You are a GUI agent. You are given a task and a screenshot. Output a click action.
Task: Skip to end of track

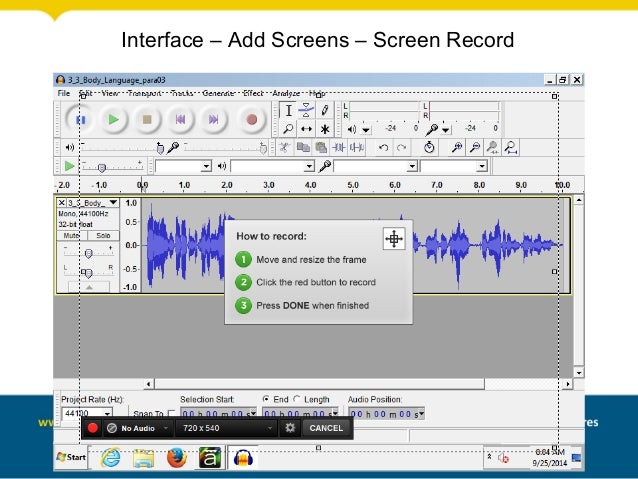(x=214, y=120)
